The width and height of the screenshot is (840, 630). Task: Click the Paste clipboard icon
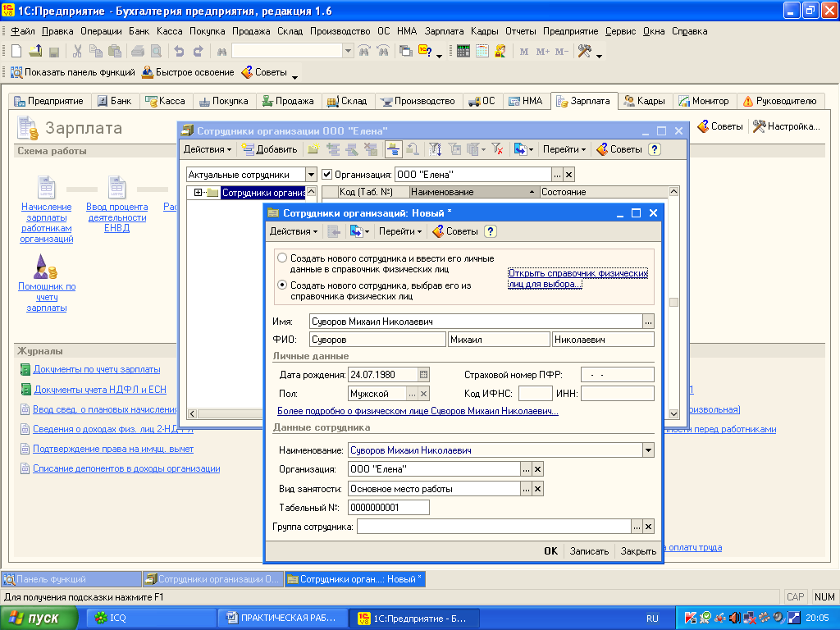click(x=115, y=52)
